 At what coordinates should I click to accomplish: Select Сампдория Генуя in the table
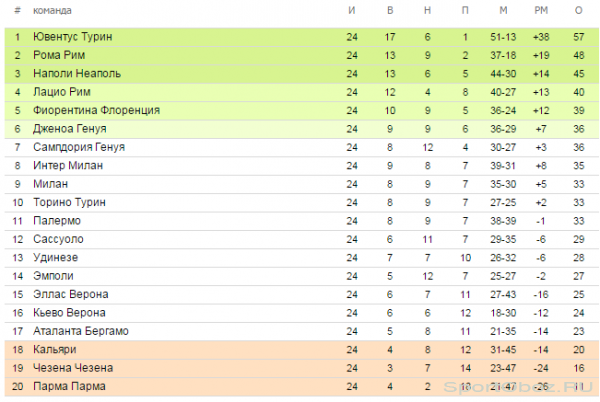(x=79, y=147)
